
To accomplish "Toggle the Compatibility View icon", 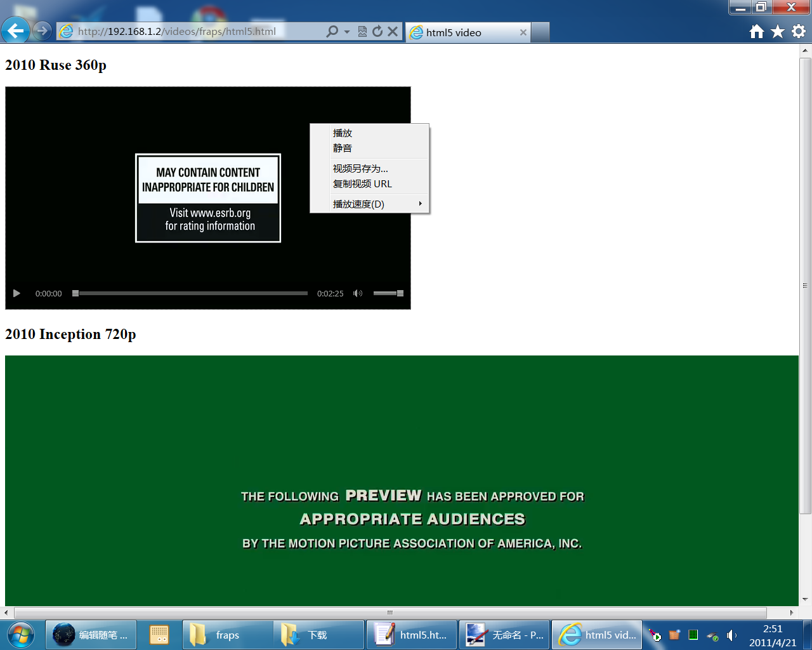I will 362,31.
